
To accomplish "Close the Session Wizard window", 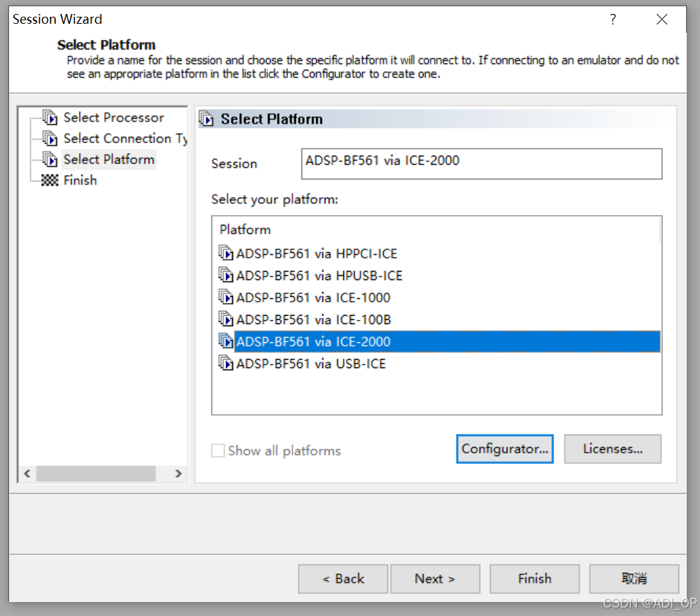I will pyautogui.click(x=662, y=20).
